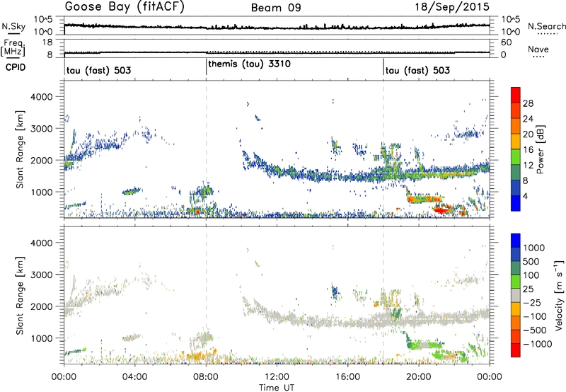Image resolution: width=566 pixels, height=392 pixels.
Task: Click the Goose Bay (fitACF) title
Action: (x=125, y=6)
